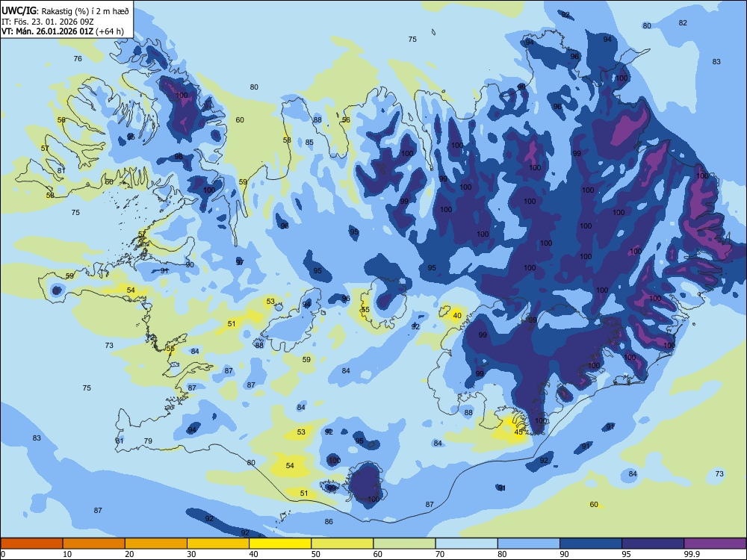Click the '70' label on the legend scale

coord(440,554)
